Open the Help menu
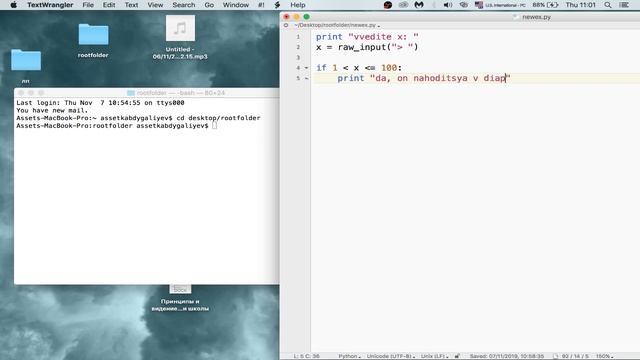 tap(298, 5)
